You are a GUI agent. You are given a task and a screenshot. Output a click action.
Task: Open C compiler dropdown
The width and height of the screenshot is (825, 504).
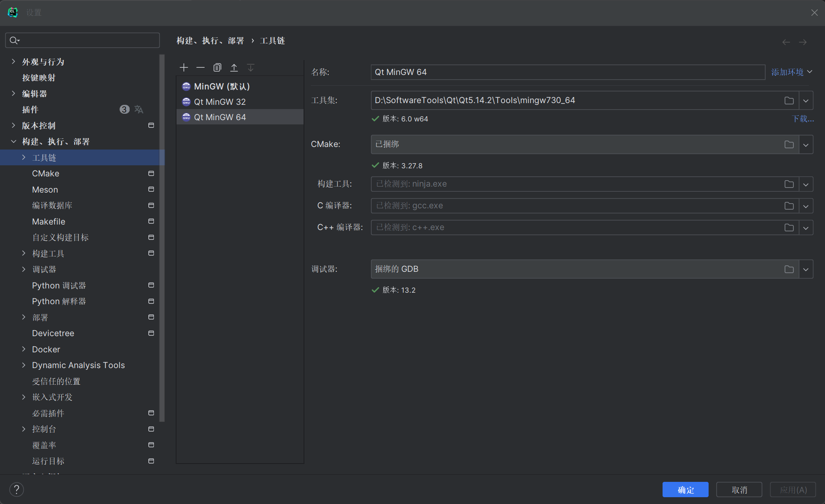pyautogui.click(x=806, y=206)
